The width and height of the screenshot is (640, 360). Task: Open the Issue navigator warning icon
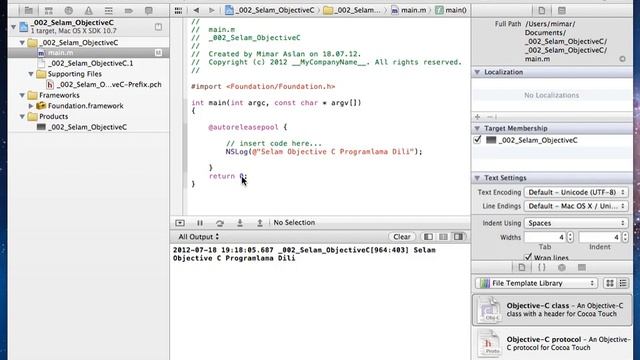point(89,11)
